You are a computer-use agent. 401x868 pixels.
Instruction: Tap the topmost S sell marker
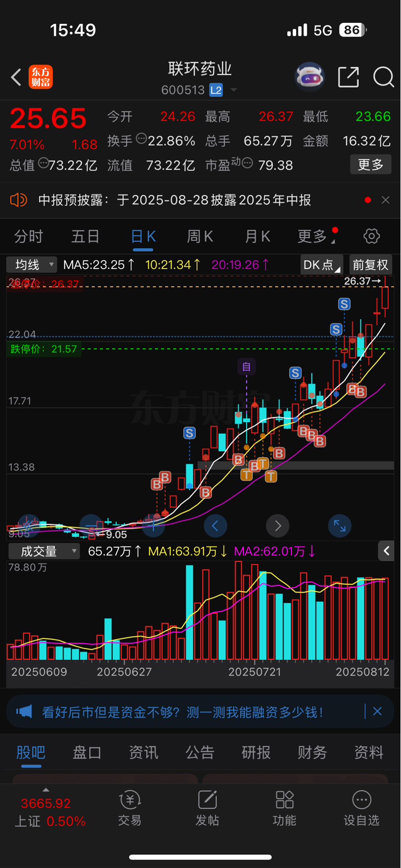point(344,304)
